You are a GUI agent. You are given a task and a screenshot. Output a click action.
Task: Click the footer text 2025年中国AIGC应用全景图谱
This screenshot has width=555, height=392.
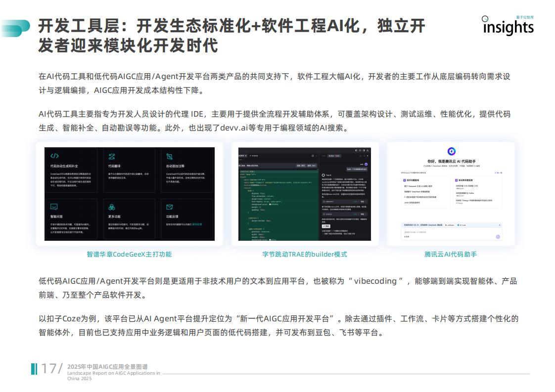108,366
